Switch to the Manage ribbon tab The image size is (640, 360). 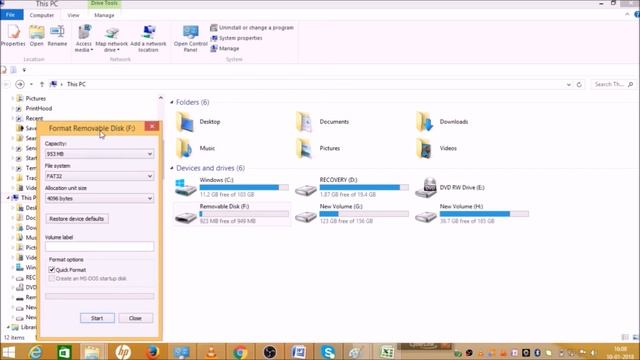click(x=104, y=15)
